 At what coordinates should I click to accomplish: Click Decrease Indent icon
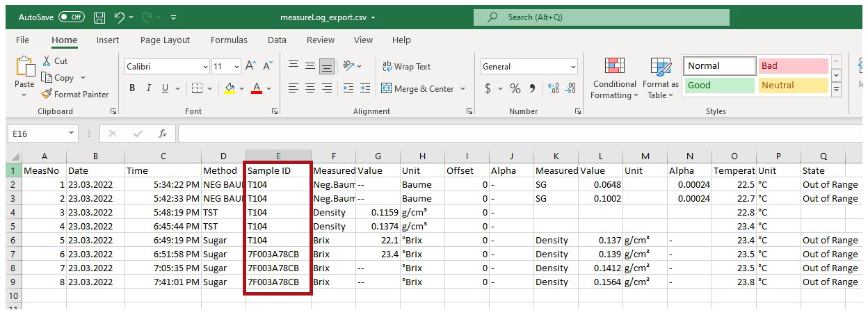point(348,88)
